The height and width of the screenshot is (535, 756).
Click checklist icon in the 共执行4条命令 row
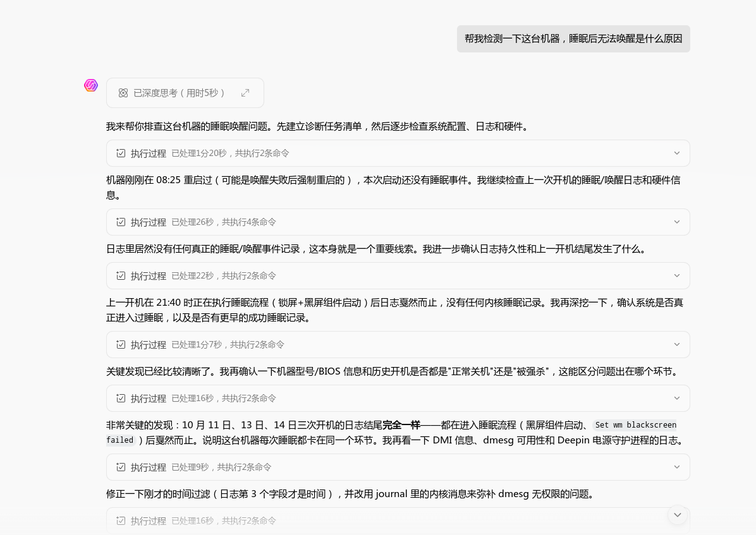121,222
